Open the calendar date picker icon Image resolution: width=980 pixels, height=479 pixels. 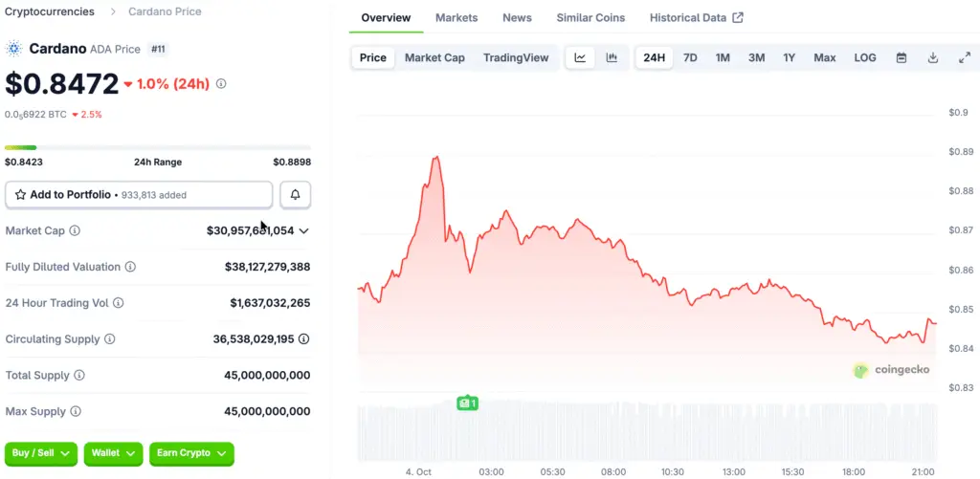pos(901,57)
